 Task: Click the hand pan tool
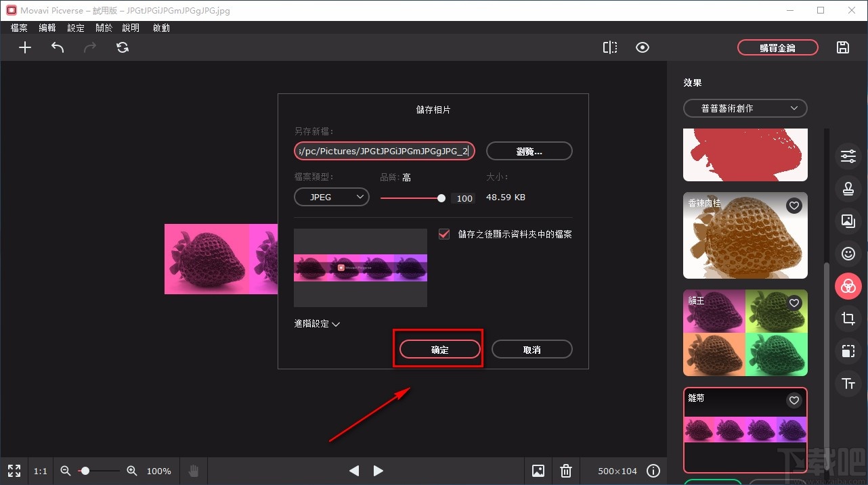point(193,471)
